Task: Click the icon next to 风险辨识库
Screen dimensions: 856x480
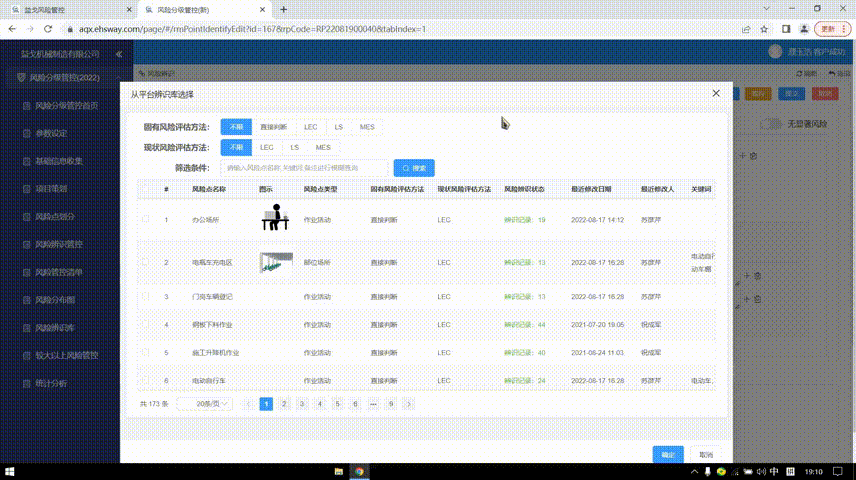Action: (27, 328)
